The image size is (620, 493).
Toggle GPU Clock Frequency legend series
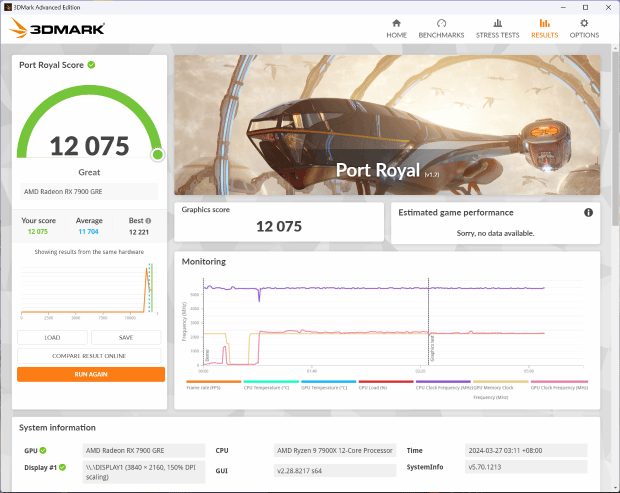[559, 385]
